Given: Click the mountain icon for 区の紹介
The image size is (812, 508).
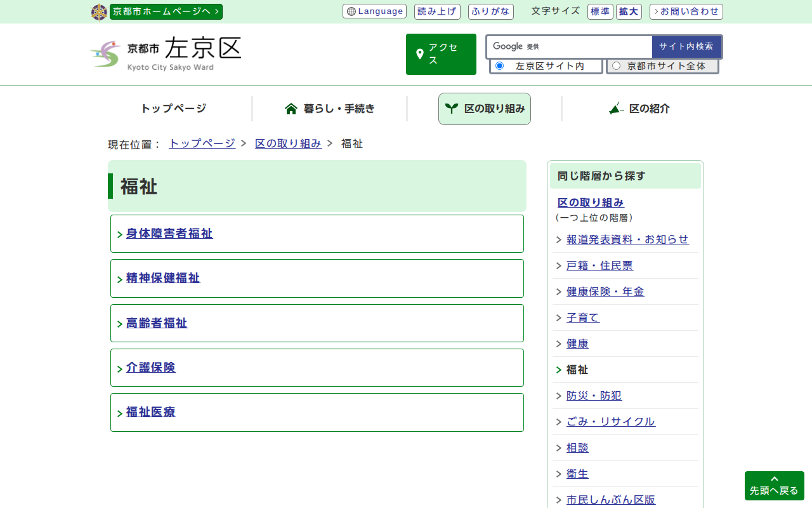Looking at the screenshot, I should (x=616, y=109).
